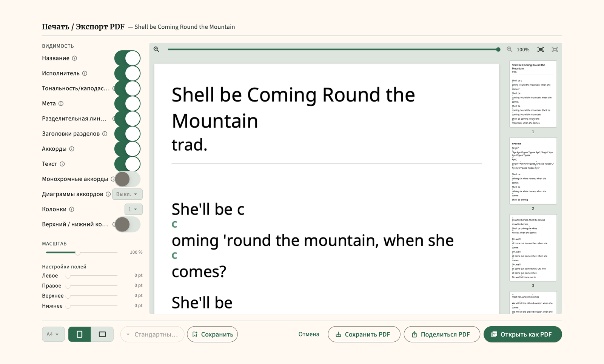Click the Отмена link
Image resolution: width=604 pixels, height=364 pixels.
[309, 334]
